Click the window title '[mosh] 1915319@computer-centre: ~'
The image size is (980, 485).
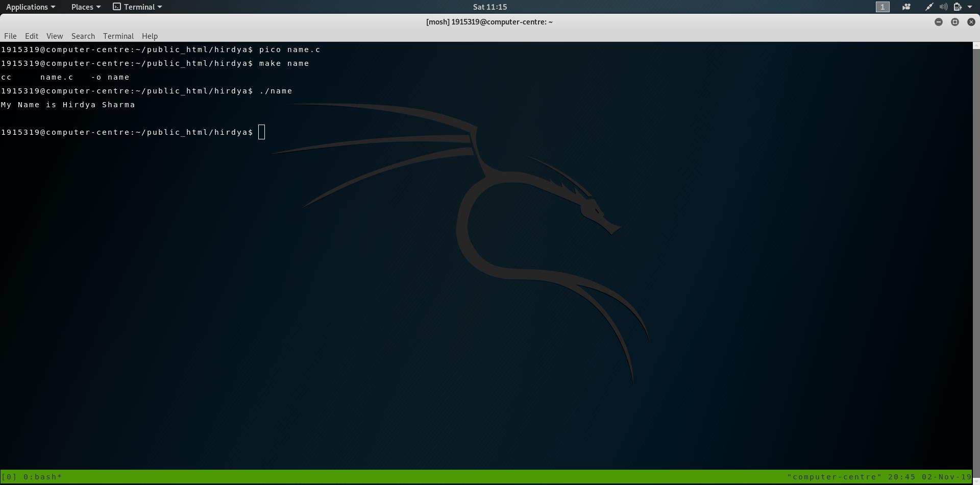click(x=489, y=22)
